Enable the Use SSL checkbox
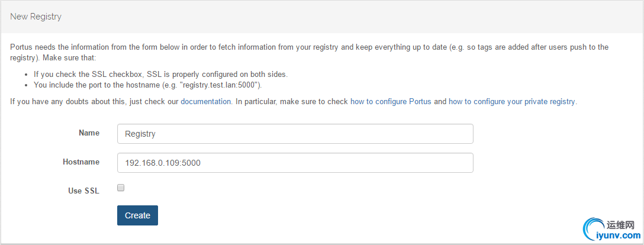Viewport: 644px width, 245px height. (121, 188)
